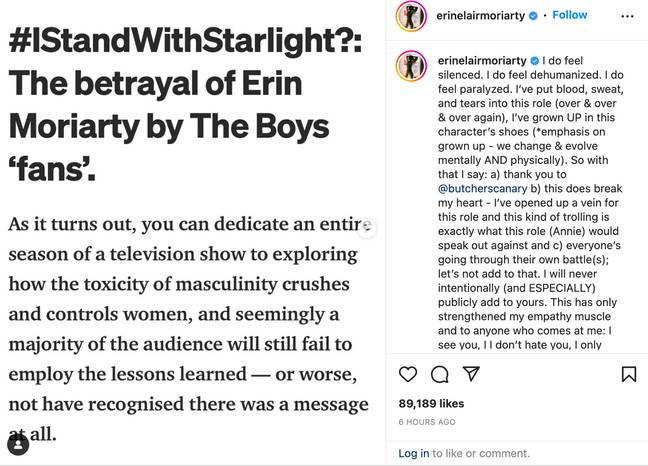This screenshot has width=648, height=466.
Task: Click the Follow button in the header
Action: coord(569,15)
